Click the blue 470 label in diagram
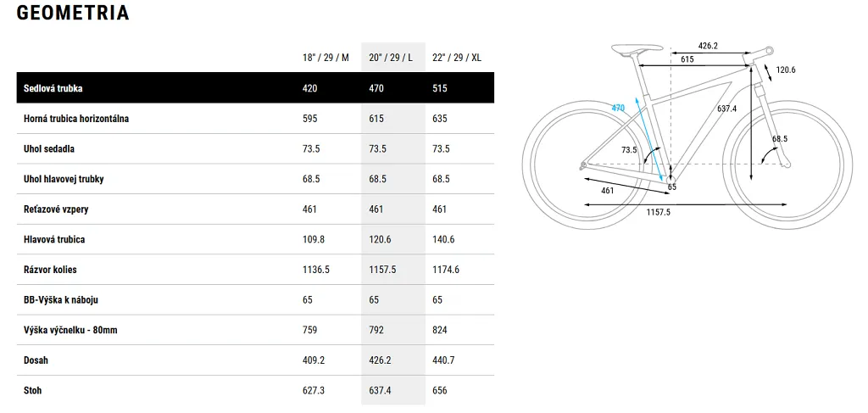Viewport: 868px width, 413px height. [x=618, y=108]
